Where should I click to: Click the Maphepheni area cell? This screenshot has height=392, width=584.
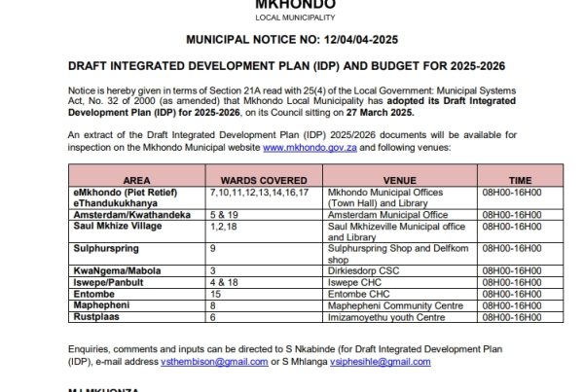click(136, 305)
